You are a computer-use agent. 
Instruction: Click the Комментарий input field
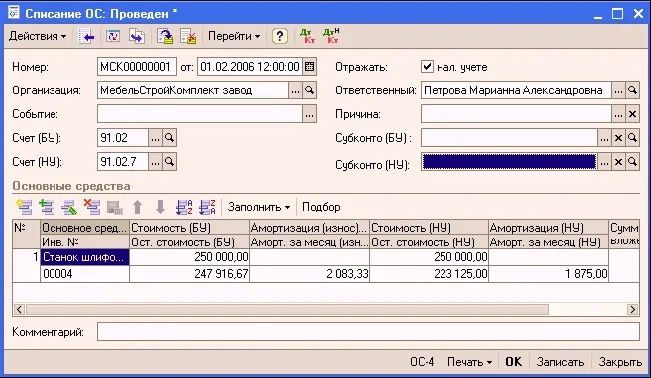[x=368, y=332]
